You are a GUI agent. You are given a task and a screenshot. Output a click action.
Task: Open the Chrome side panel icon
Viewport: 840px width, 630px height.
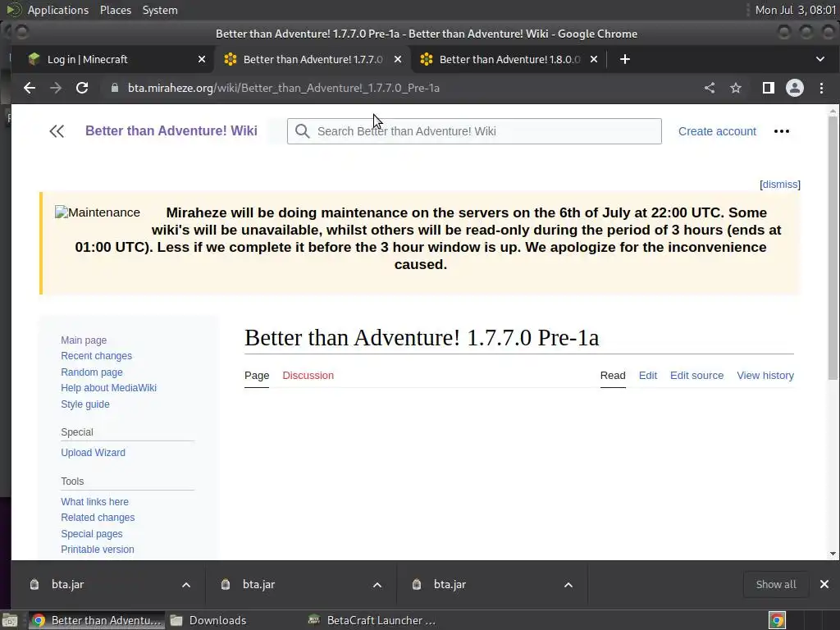point(768,88)
